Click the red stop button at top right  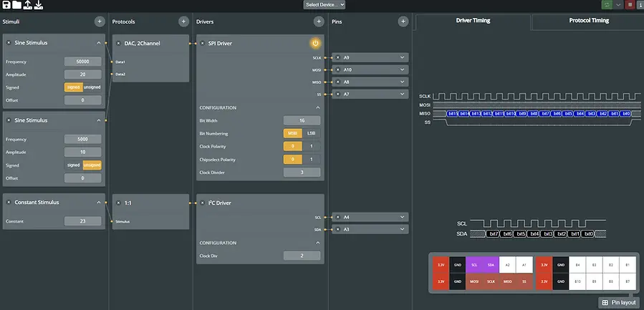pos(630,5)
